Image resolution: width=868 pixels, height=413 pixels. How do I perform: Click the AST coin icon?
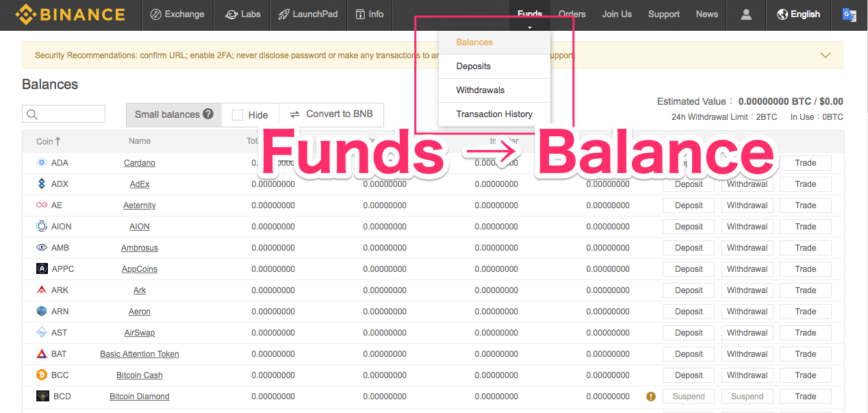coord(41,333)
